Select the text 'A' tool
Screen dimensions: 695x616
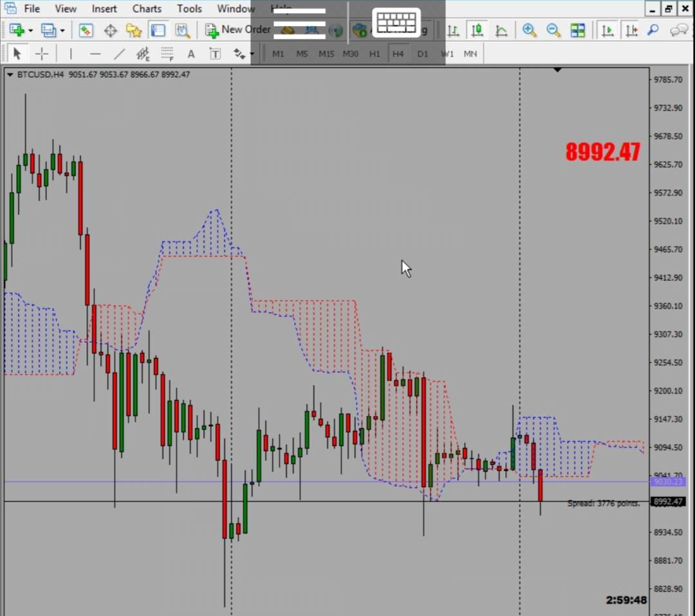[x=191, y=53]
